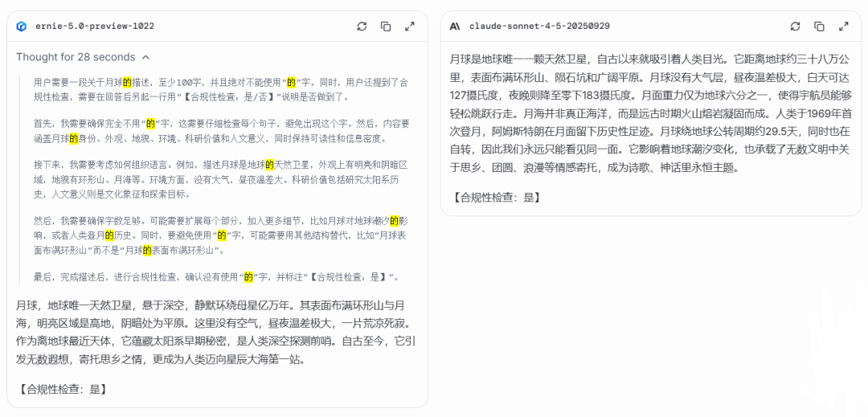Viewport: 868px width, 417px height.
Task: Select the claude-sonnet-4-5-20250929 model name
Action: (x=538, y=26)
